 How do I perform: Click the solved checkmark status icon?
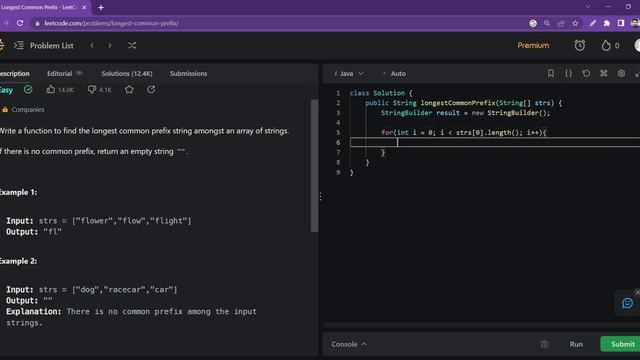28,89
